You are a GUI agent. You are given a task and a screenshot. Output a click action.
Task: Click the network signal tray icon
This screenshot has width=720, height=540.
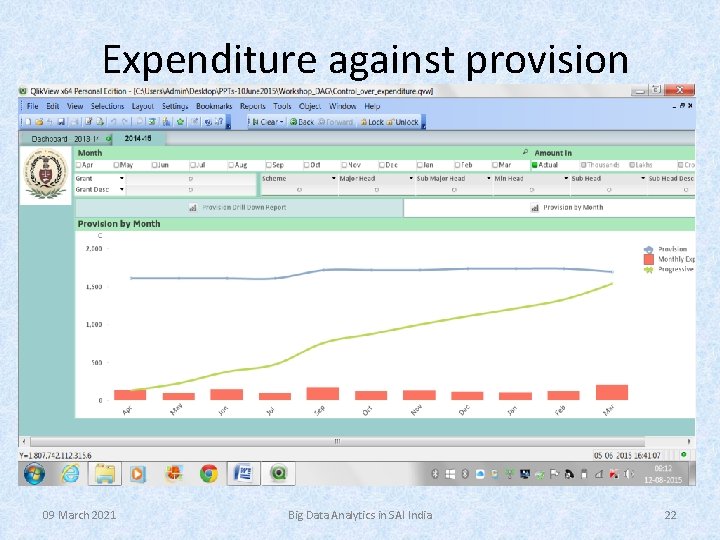[x=599, y=474]
